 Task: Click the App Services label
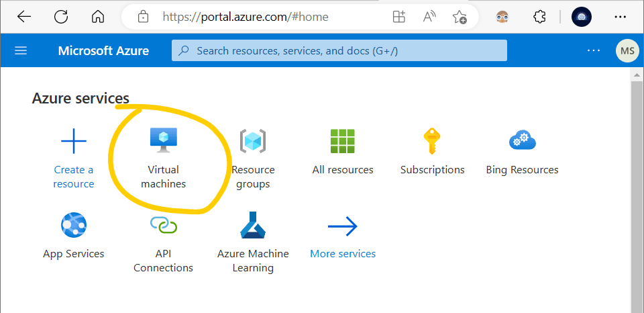click(74, 254)
